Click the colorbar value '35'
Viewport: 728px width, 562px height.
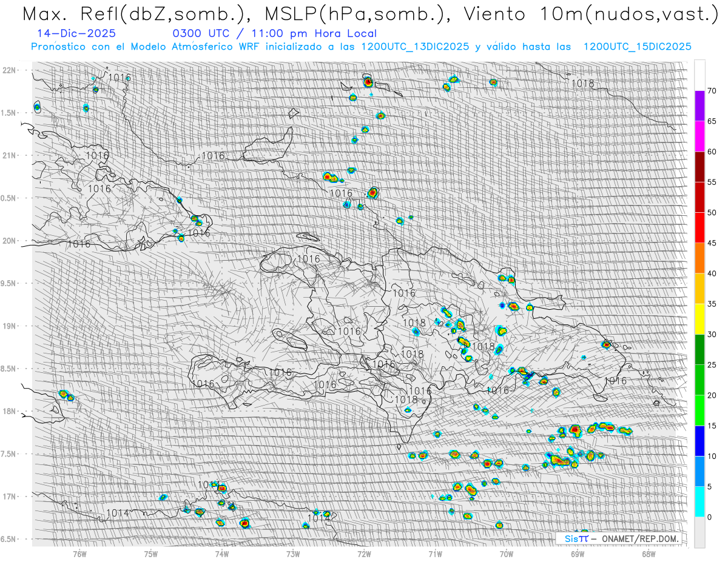coord(712,304)
